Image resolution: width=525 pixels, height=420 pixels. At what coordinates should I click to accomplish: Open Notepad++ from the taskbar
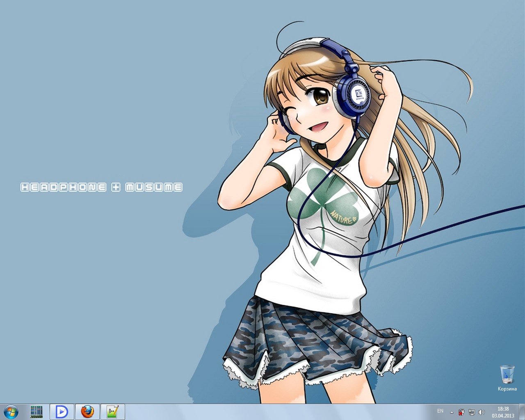[112, 411]
